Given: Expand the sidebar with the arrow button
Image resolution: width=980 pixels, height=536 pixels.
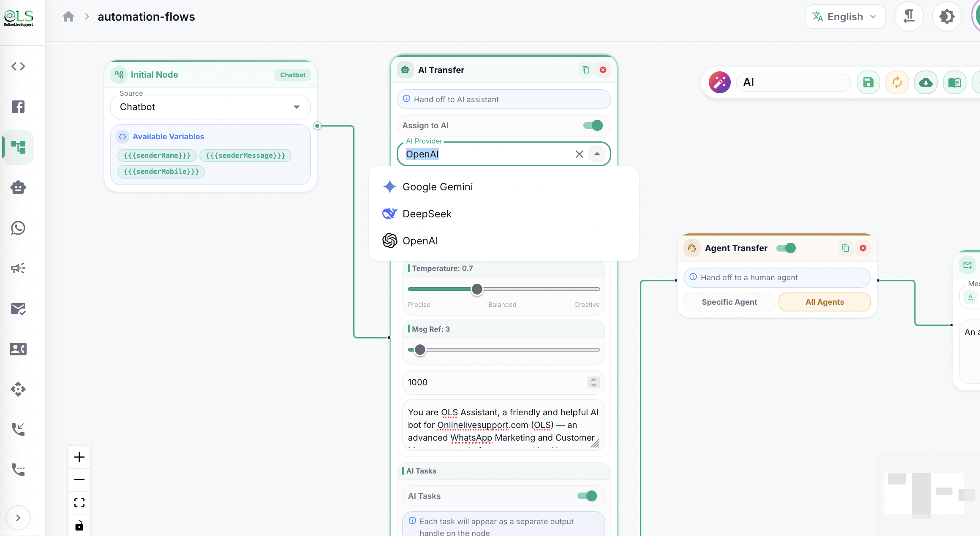Looking at the screenshot, I should 18,518.
